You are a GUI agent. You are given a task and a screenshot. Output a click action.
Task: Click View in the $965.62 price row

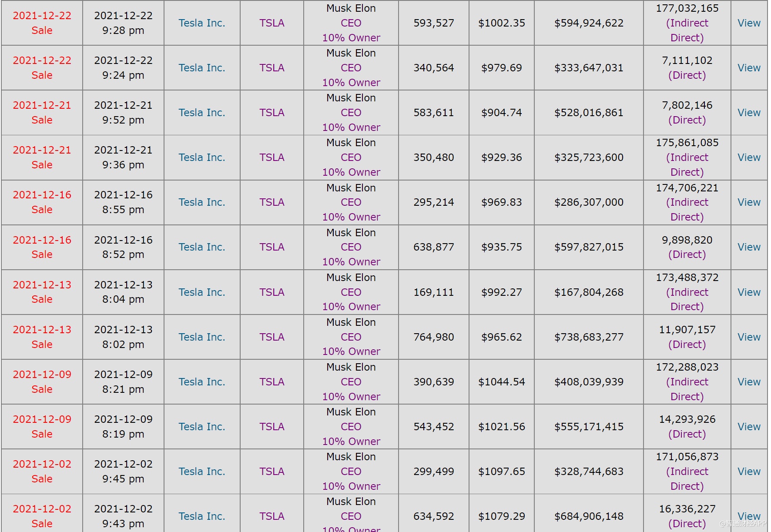pos(749,337)
